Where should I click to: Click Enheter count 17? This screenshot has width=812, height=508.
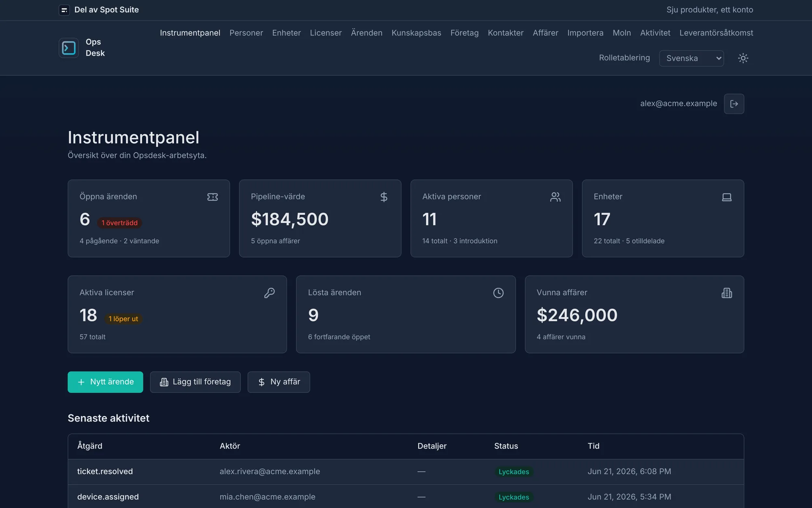pos(602,219)
